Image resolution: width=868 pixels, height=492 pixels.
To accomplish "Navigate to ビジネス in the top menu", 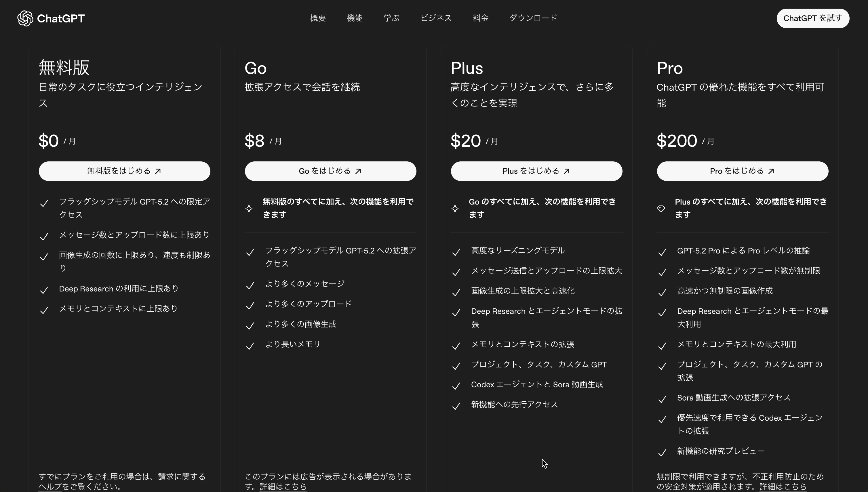I will point(436,18).
